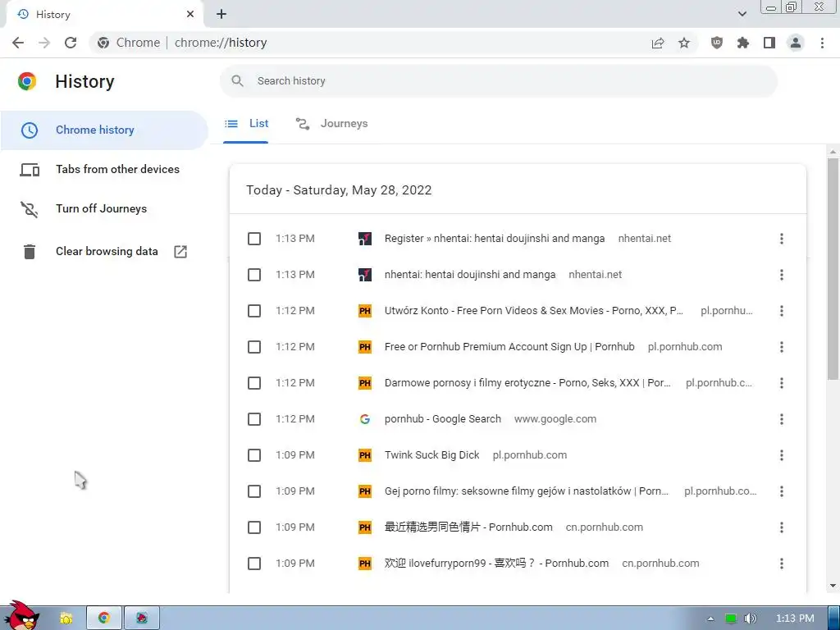Screen dimensions: 840x630
Task: Open actions menu for Gej porno filmy entry
Action: click(x=782, y=491)
